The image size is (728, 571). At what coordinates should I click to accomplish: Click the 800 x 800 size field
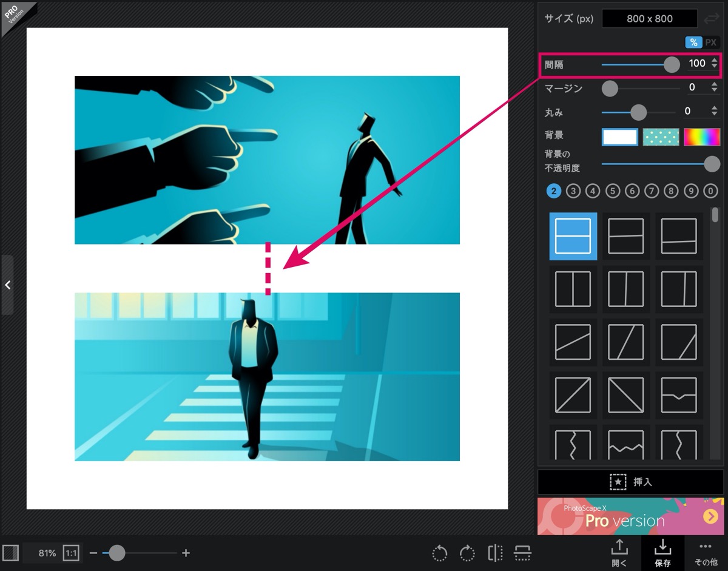(x=650, y=19)
